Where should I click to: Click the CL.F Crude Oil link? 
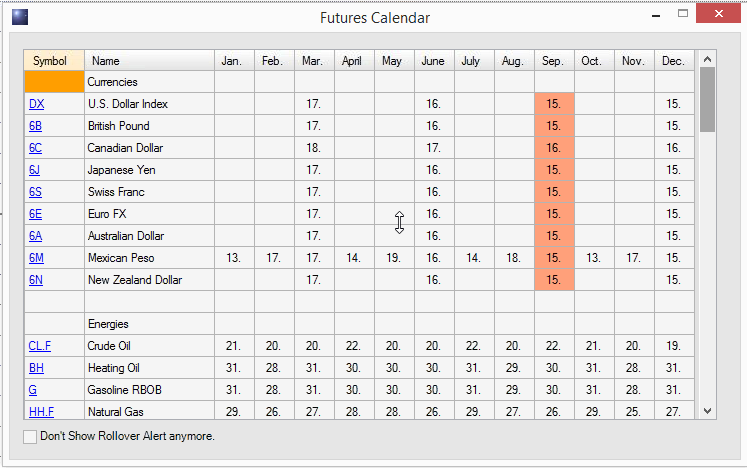pyautogui.click(x=40, y=346)
